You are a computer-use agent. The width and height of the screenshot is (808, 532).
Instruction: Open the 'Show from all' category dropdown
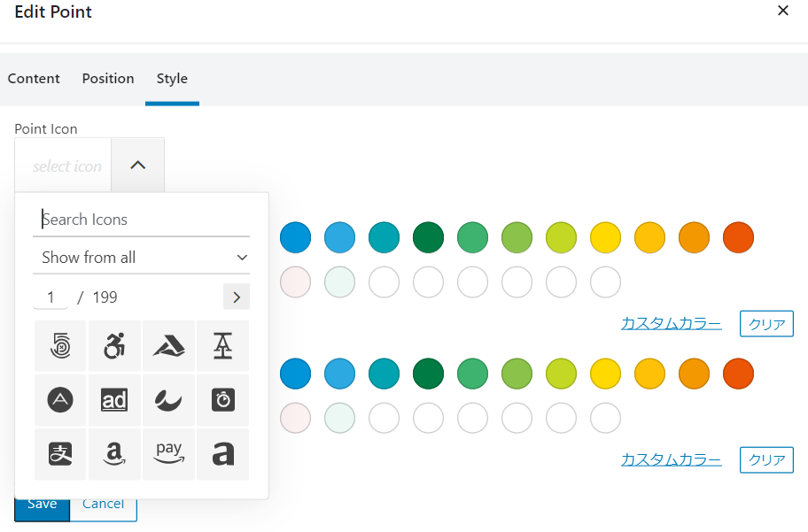141,257
